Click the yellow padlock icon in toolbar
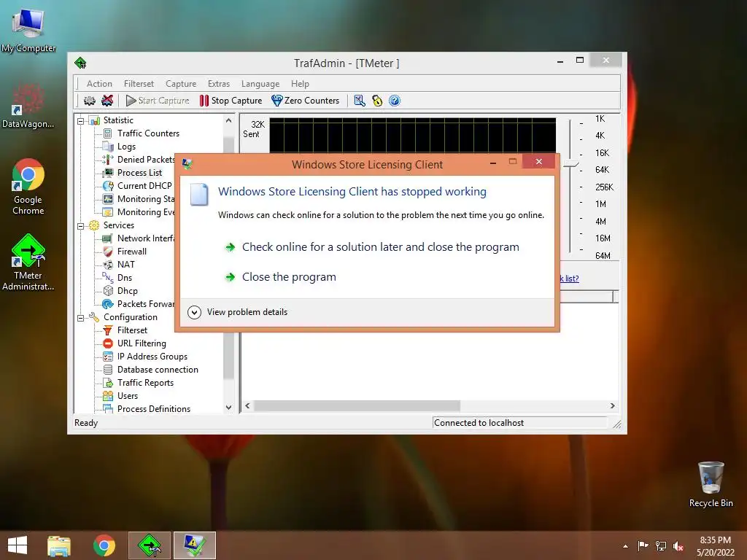The image size is (747, 560). point(377,101)
